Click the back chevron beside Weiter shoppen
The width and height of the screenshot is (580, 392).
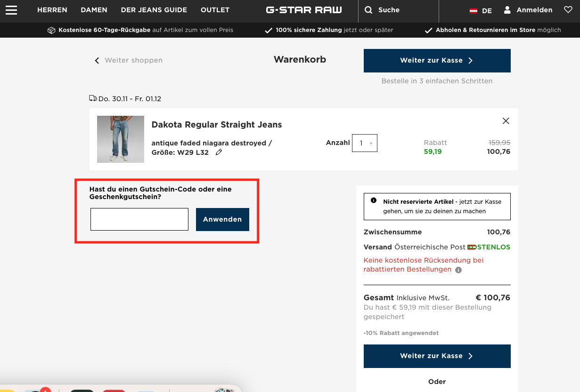click(97, 61)
